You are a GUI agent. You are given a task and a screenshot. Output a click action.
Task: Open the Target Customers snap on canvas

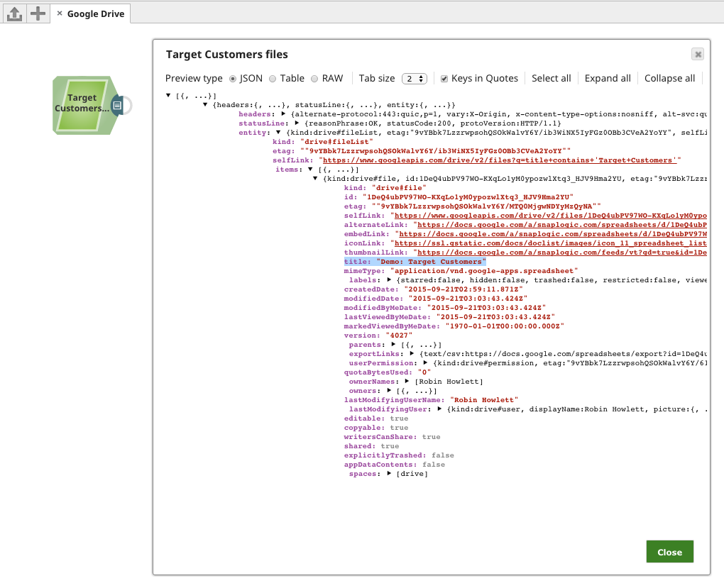82,105
